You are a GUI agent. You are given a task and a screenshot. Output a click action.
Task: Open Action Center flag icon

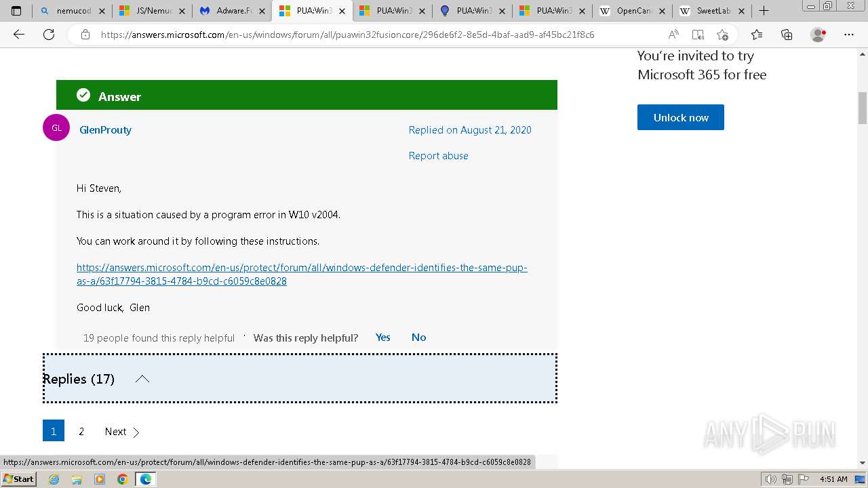click(x=802, y=479)
